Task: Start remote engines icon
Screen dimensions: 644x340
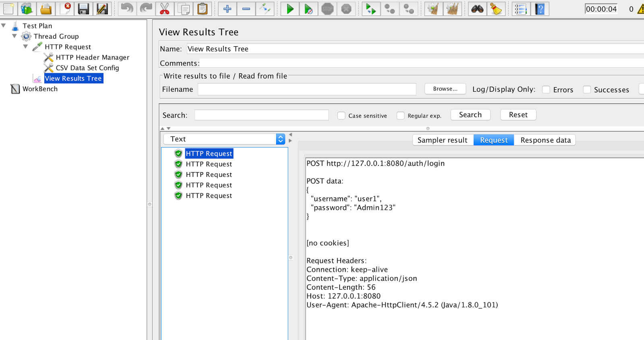Action: (x=371, y=8)
